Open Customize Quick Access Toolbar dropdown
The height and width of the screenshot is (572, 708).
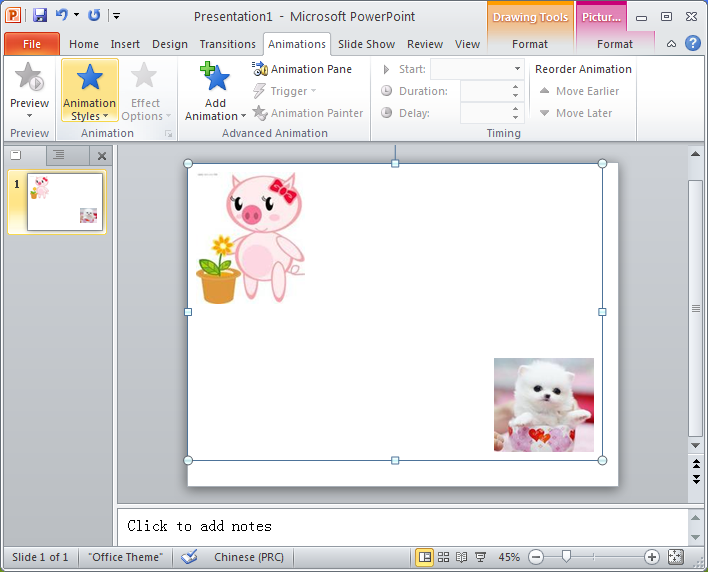pos(116,16)
